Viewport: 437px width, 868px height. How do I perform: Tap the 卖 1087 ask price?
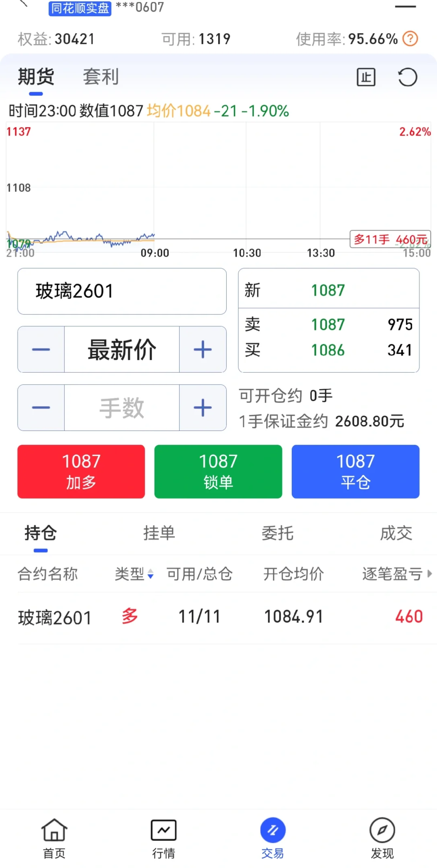tap(328, 324)
